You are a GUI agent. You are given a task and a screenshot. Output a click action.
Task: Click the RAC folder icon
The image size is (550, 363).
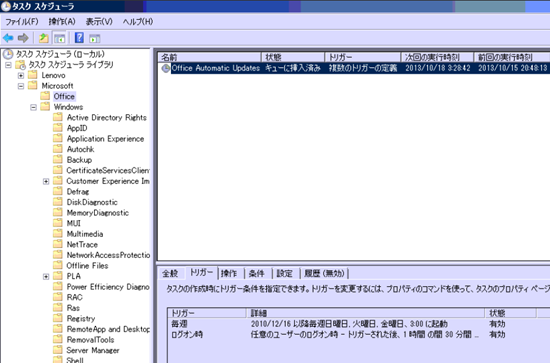[x=58, y=297]
